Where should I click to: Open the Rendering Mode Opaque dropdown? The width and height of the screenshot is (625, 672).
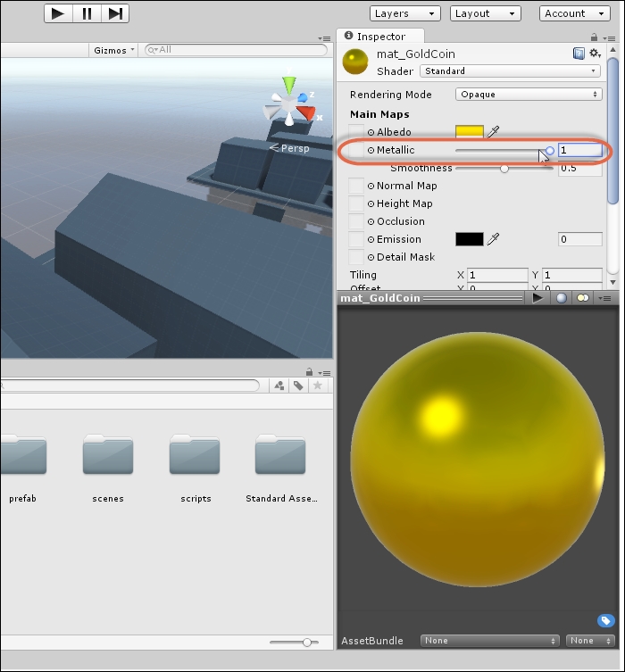tap(529, 95)
